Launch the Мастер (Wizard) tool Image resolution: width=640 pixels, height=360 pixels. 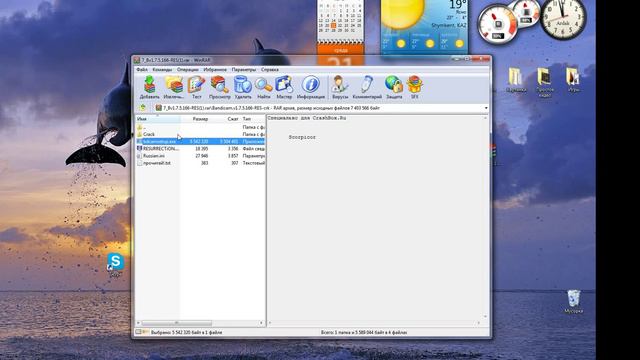(x=284, y=87)
